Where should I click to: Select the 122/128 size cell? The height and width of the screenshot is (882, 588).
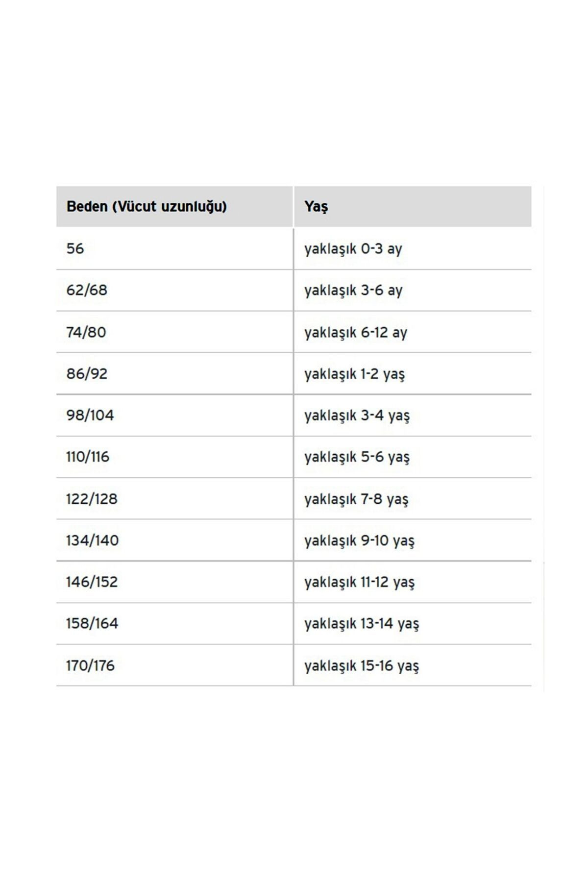pyautogui.click(x=174, y=498)
